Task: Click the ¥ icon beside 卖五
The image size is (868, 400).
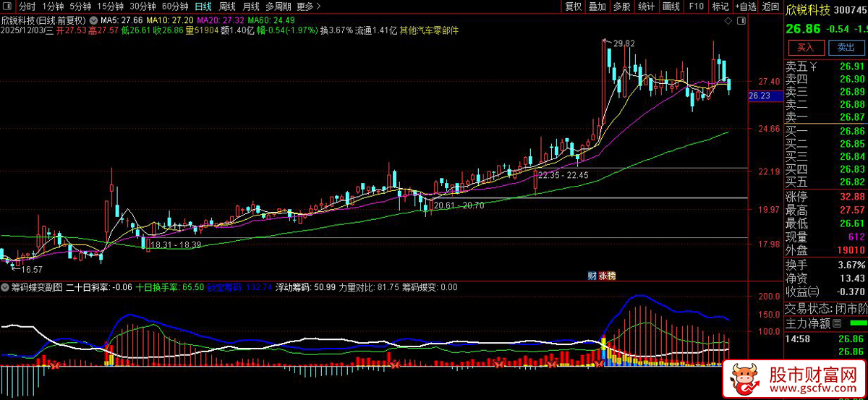Action: pyautogui.click(x=814, y=67)
